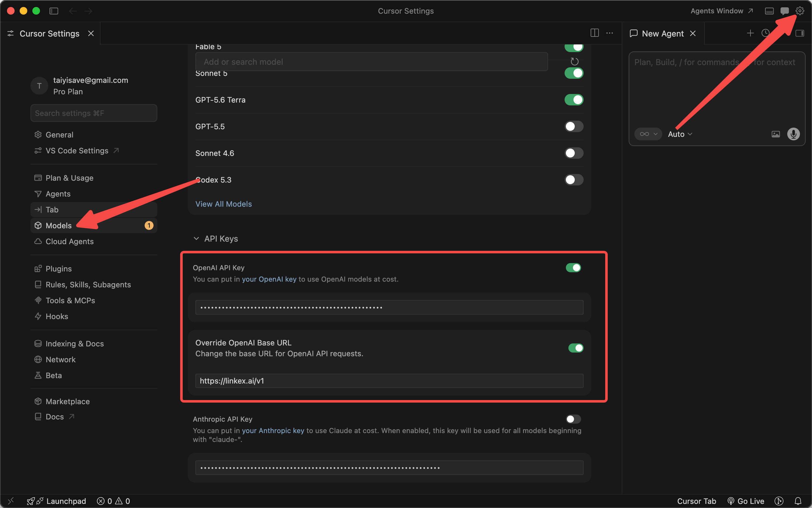Screen dimensions: 812x508
Task: Open editor more actions ellipsis
Action: 609,33
